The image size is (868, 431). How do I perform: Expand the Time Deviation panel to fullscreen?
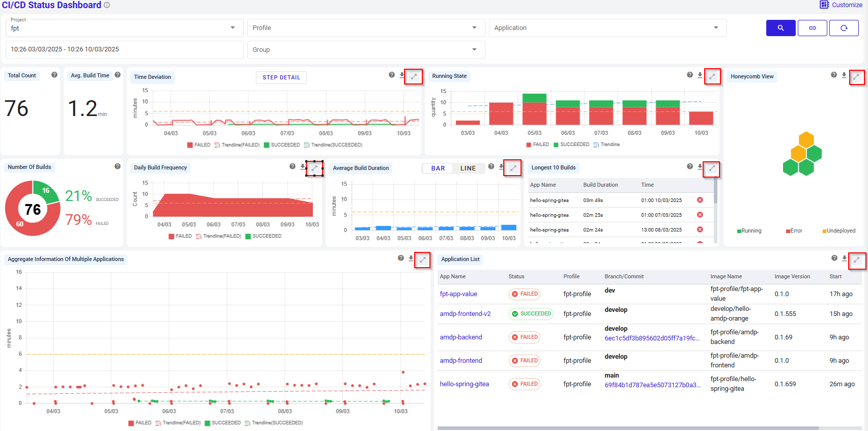click(x=414, y=77)
